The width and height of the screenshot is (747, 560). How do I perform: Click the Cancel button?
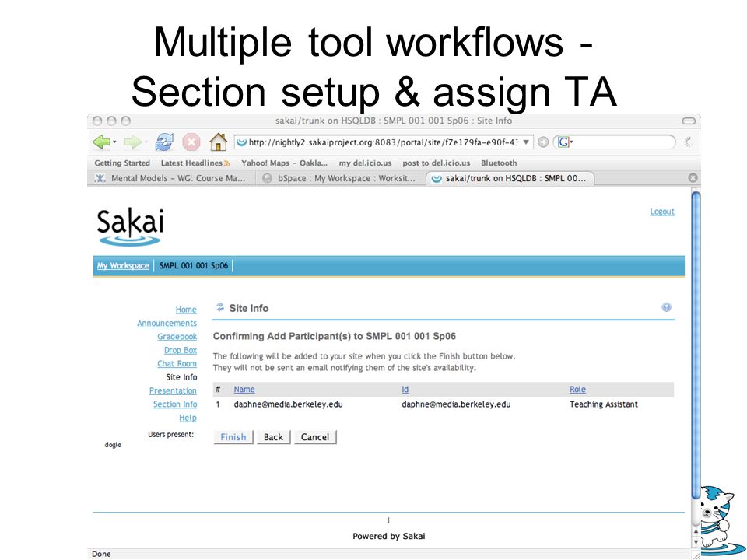[315, 437]
